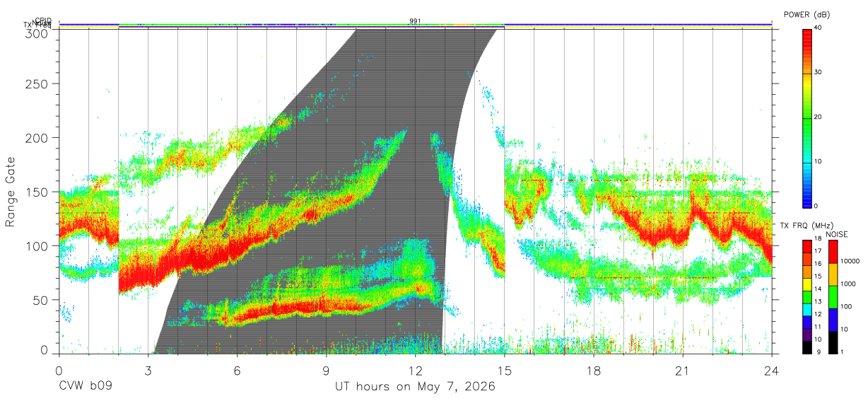Click 13 tick label on TX FRQ legend
Viewport: 868px width, 401px height.
[818, 301]
